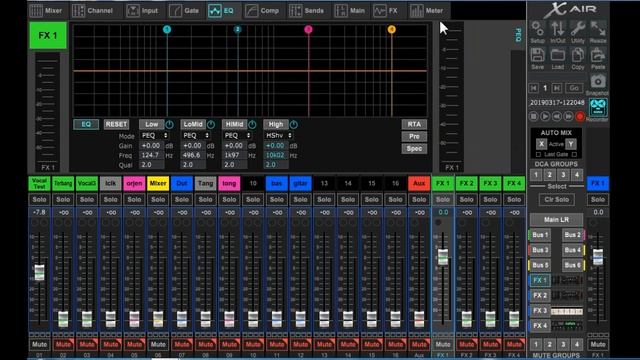The image size is (640, 360).
Task: Select EQ band 3 pink handle
Action: pyautogui.click(x=308, y=29)
